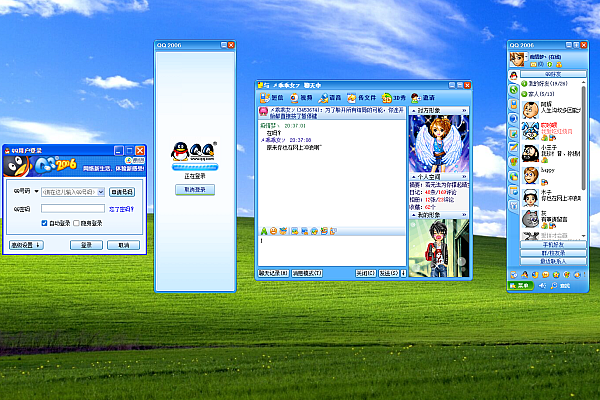Collapse the partner's avatar panel
The image size is (600, 400).
[x=413, y=111]
